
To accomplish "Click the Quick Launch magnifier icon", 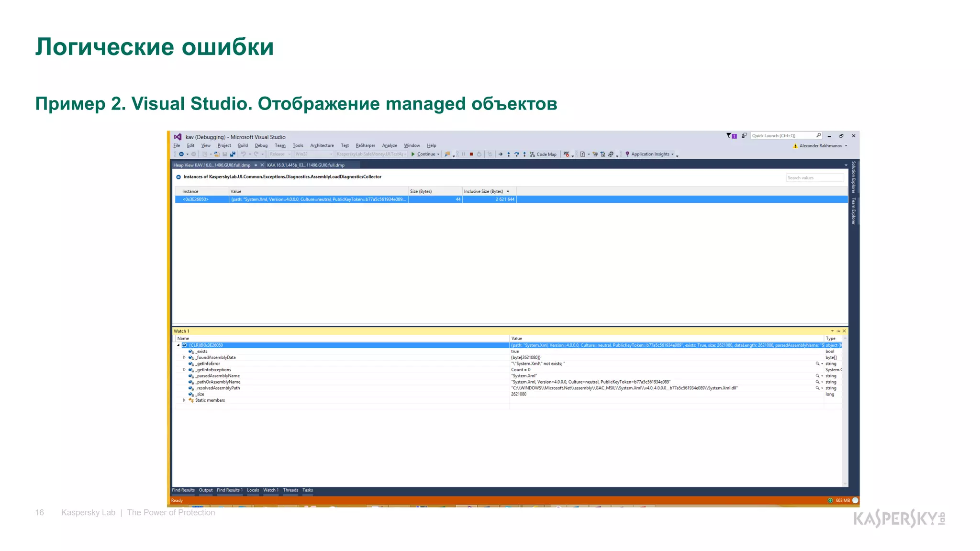I will point(818,135).
